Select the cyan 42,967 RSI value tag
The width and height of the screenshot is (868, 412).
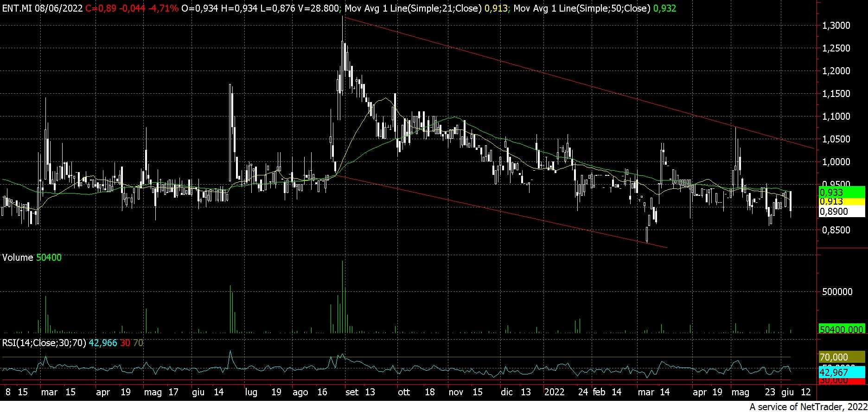pyautogui.click(x=842, y=372)
